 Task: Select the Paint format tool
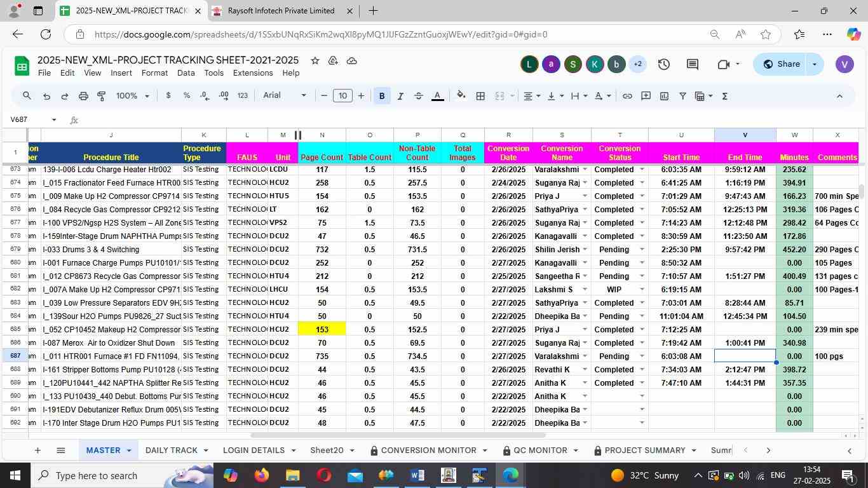(101, 96)
